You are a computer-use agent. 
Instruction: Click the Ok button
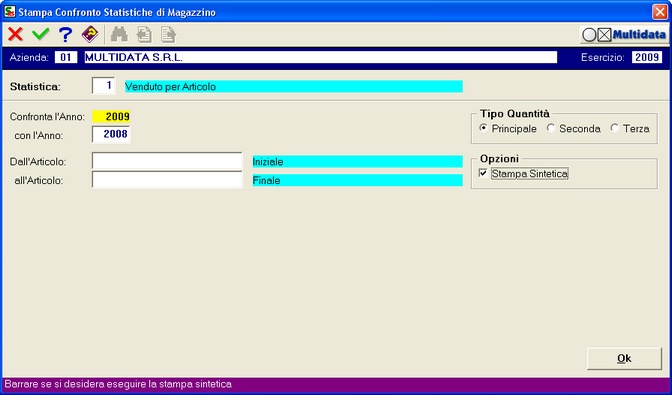tap(624, 359)
